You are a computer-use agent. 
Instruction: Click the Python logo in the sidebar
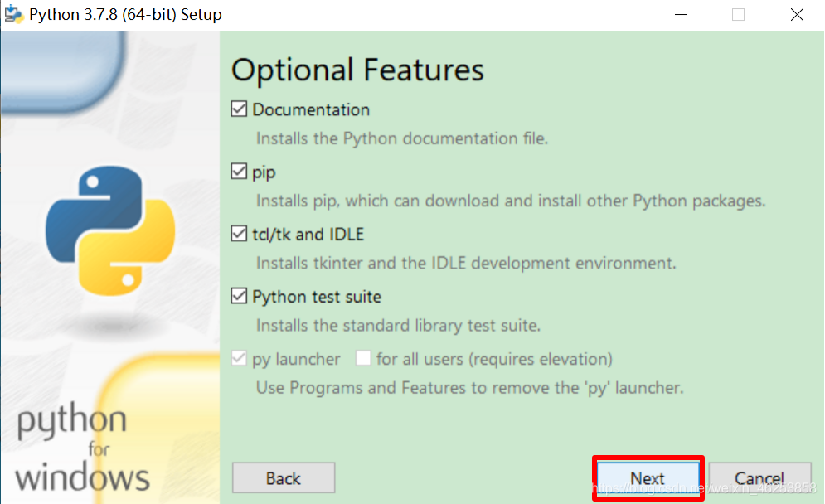point(110,230)
